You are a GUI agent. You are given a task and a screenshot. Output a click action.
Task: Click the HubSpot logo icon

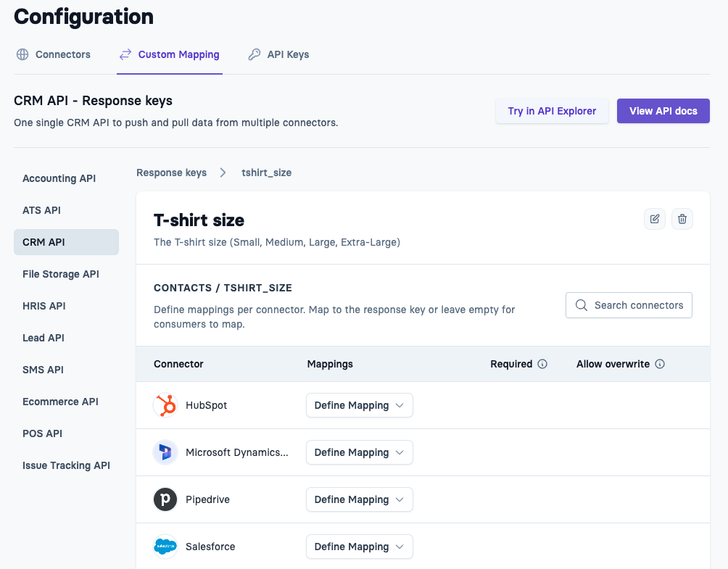(165, 405)
